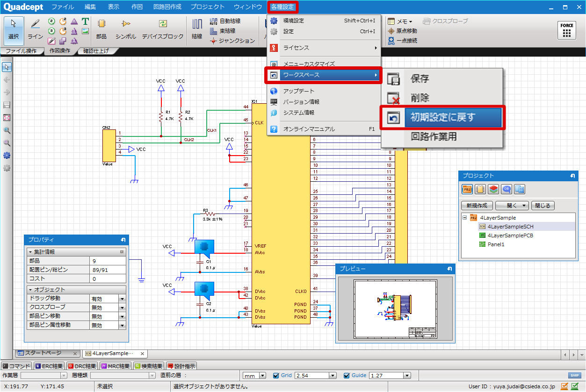Image resolution: width=586 pixels, height=392 pixels.
Task: Open the 部品ピン属性移動 value dropdown
Action: pyautogui.click(x=123, y=325)
